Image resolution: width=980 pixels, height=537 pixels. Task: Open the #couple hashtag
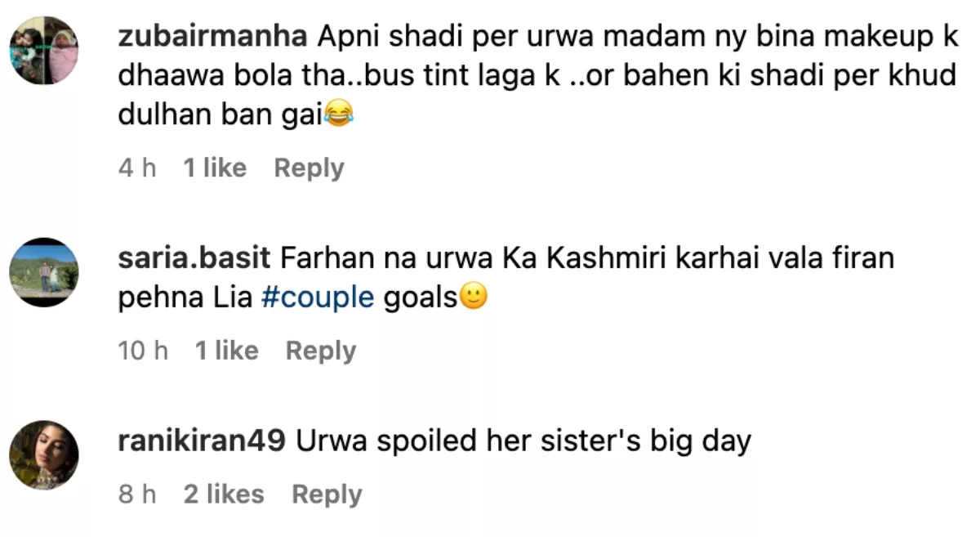point(317,298)
